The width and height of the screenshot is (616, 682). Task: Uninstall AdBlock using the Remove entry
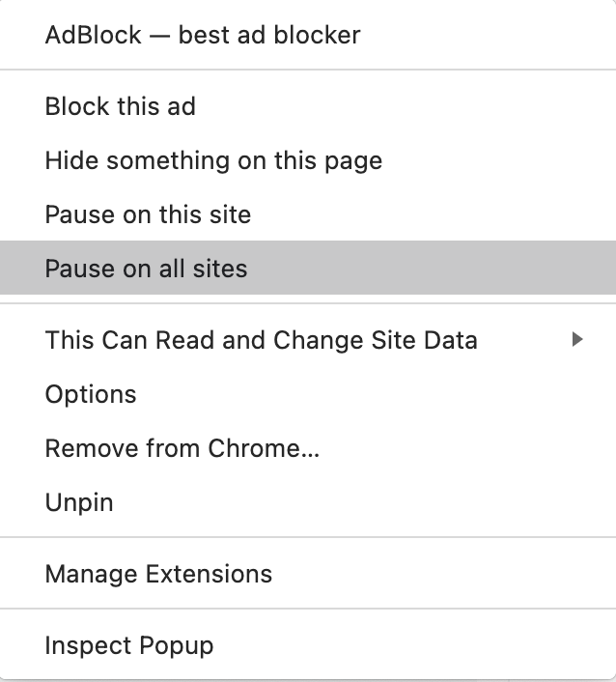pyautogui.click(x=182, y=448)
